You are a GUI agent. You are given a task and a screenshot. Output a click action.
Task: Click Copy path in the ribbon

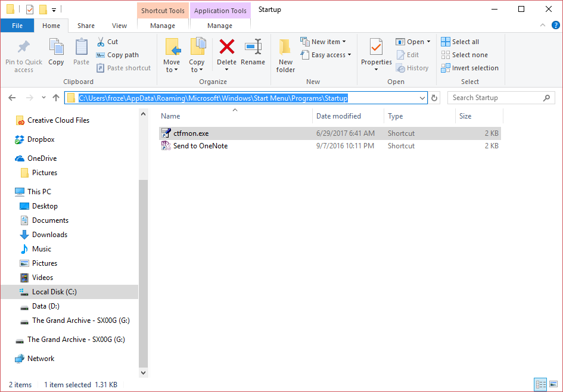[117, 55]
